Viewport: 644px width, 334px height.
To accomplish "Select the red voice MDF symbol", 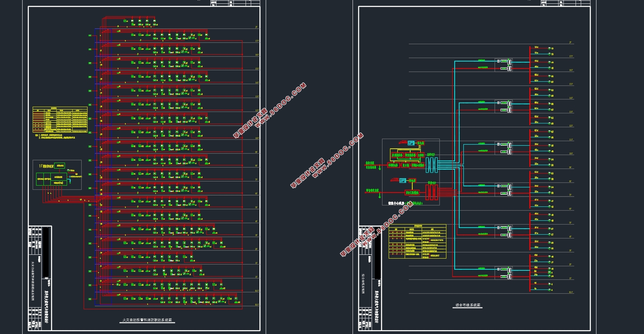I will click(x=431, y=192).
